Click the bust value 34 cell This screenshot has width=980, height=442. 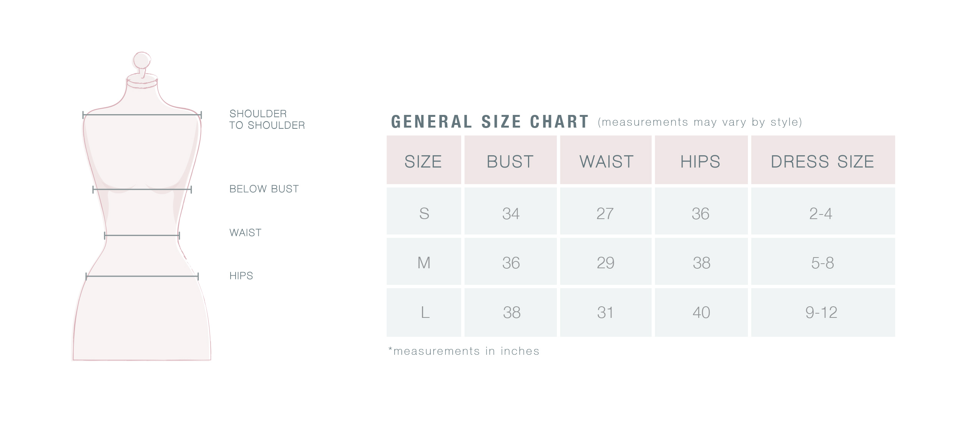pos(510,213)
